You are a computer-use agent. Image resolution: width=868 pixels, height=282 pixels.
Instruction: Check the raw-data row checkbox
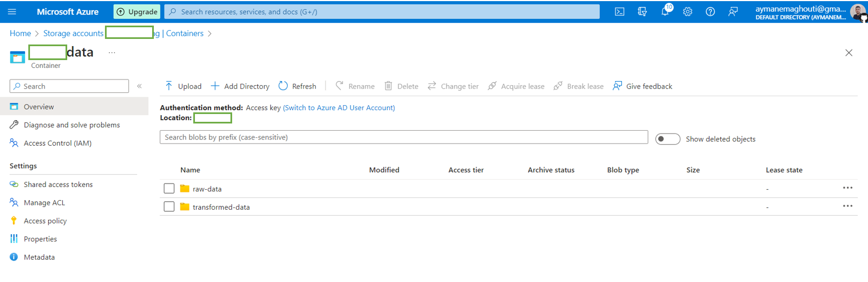coord(169,189)
